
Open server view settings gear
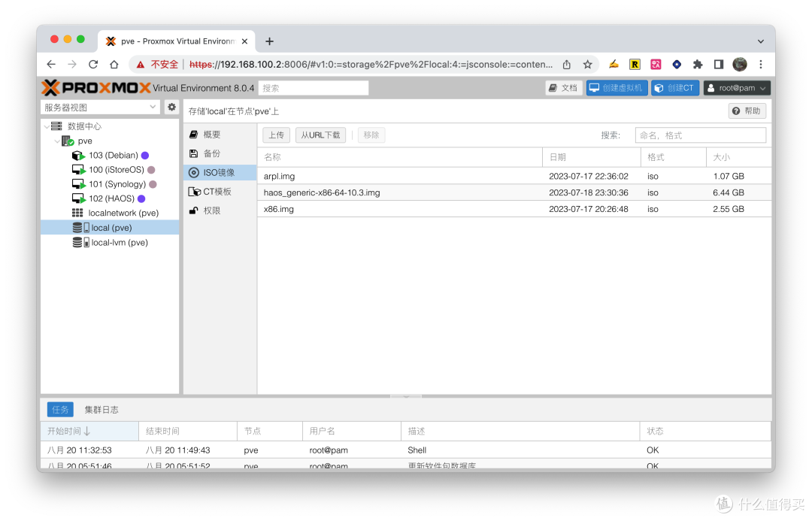[171, 108]
